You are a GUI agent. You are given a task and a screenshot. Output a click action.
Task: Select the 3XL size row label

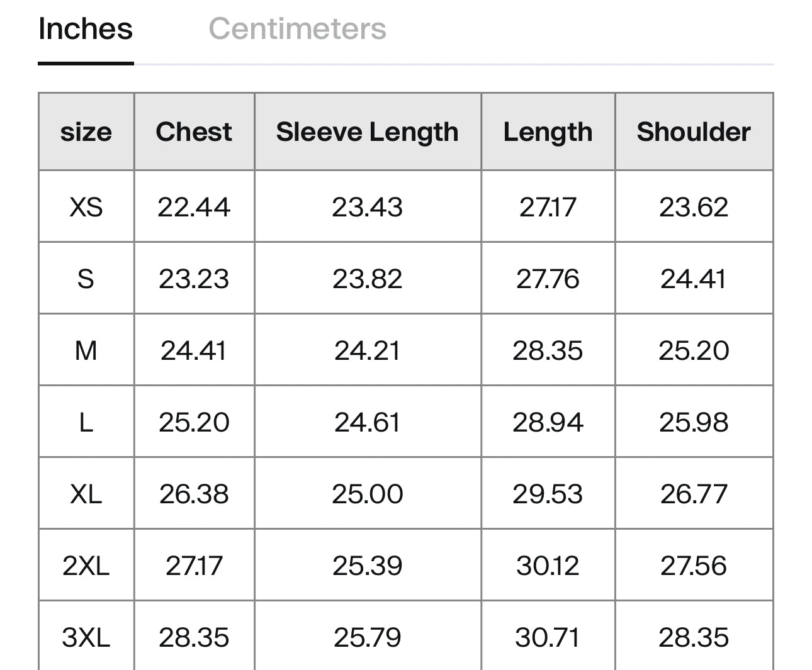point(86,637)
